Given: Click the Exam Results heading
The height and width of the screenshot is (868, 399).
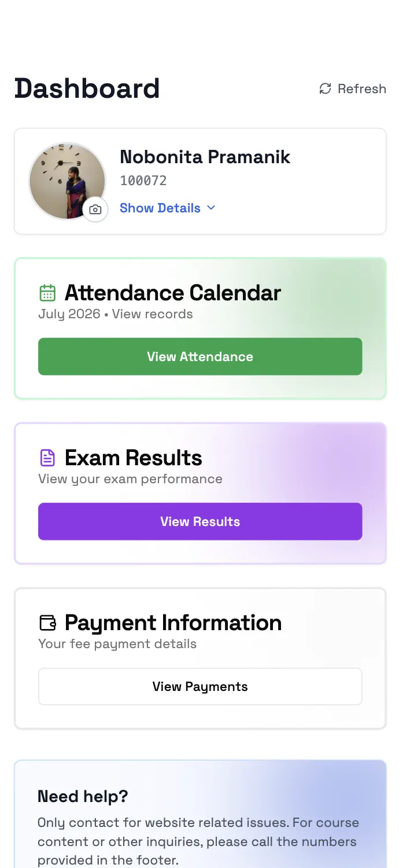Looking at the screenshot, I should (134, 458).
